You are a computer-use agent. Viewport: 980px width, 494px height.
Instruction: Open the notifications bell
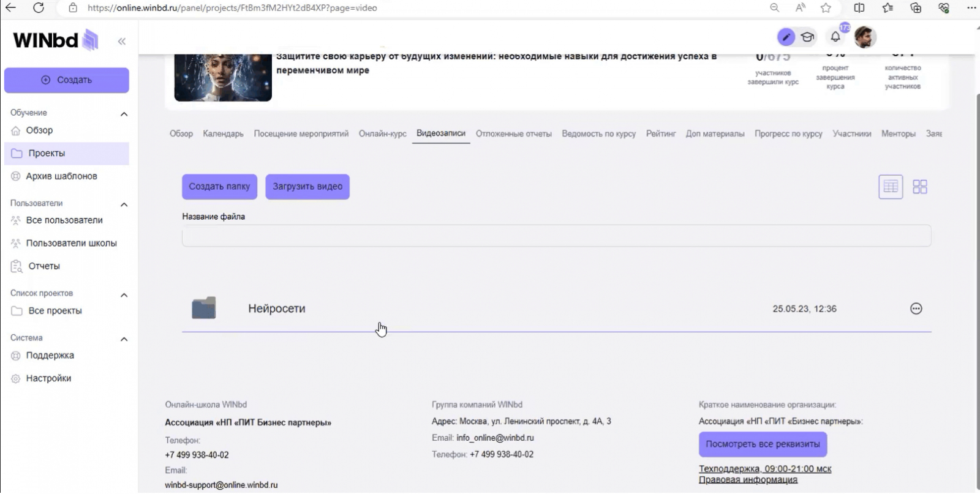click(x=835, y=37)
